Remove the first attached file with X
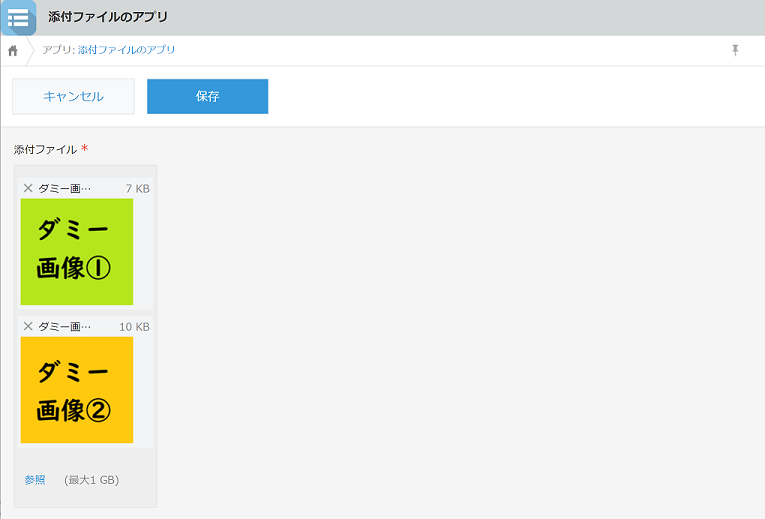The height and width of the screenshot is (519, 765). [x=28, y=188]
